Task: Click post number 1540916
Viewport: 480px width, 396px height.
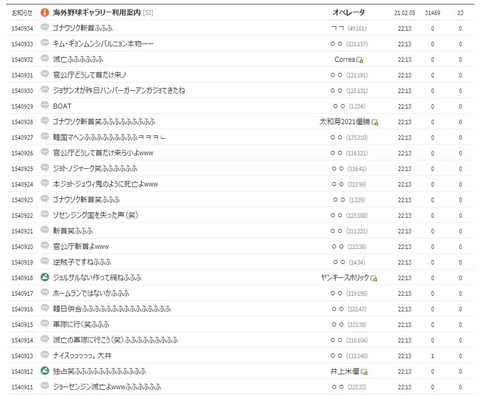Action: [22, 309]
